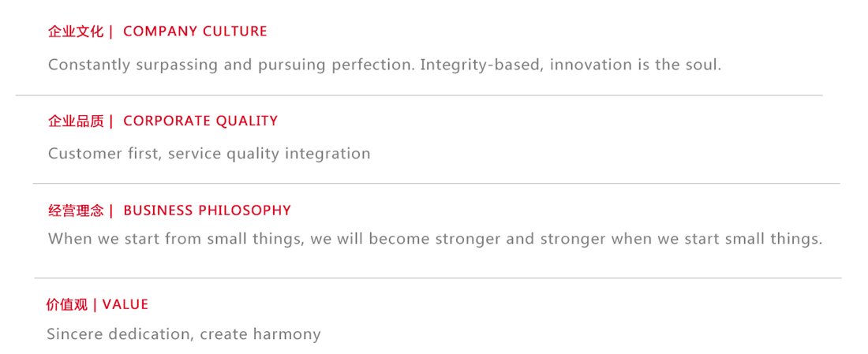Click the divider line below Corporate Quality section
The image size is (868, 354).
436,184
